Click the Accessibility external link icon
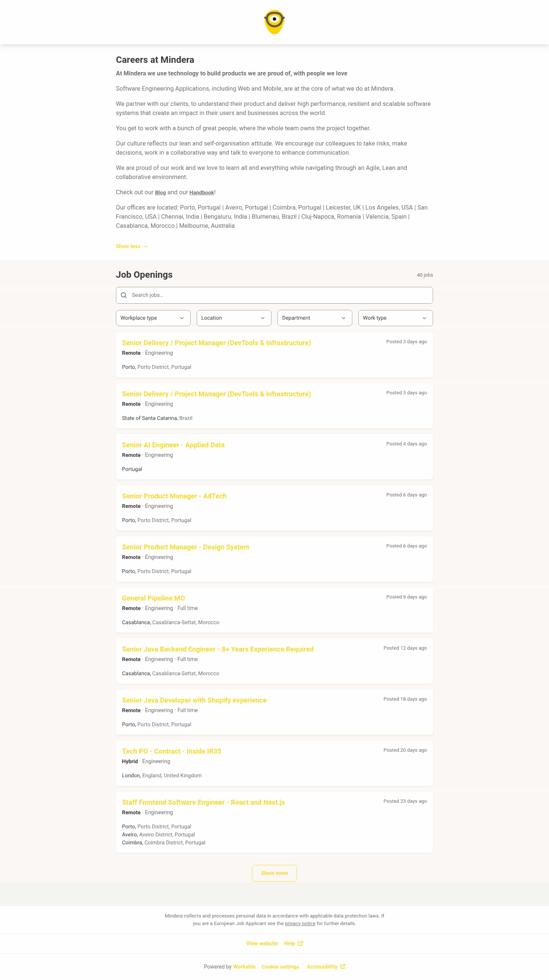The width and height of the screenshot is (549, 980). (x=343, y=966)
